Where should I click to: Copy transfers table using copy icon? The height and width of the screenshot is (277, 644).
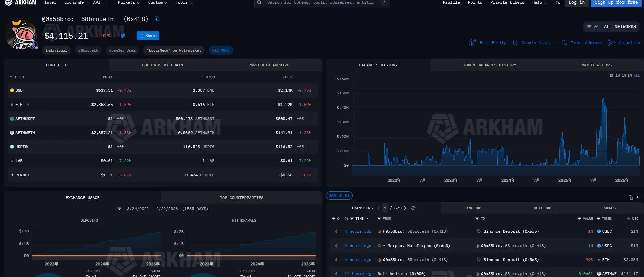tap(631, 198)
